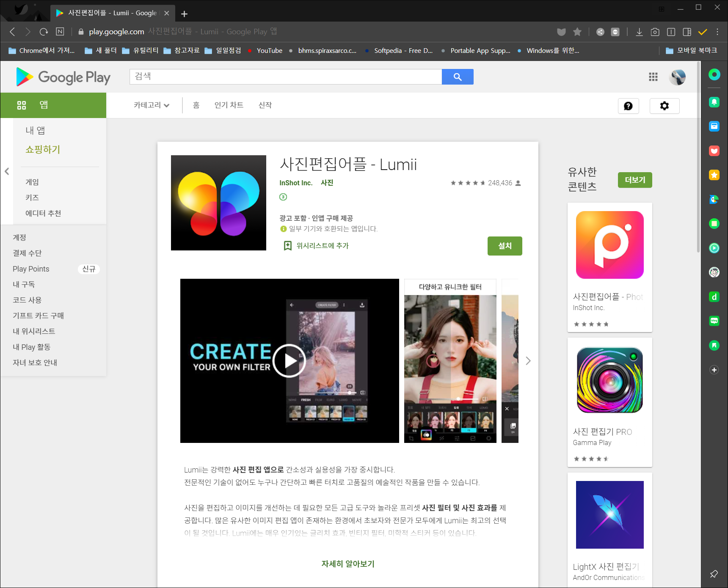The width and height of the screenshot is (728, 588).
Task: Click the wishlist bookmark-plus icon
Action: [x=288, y=246]
